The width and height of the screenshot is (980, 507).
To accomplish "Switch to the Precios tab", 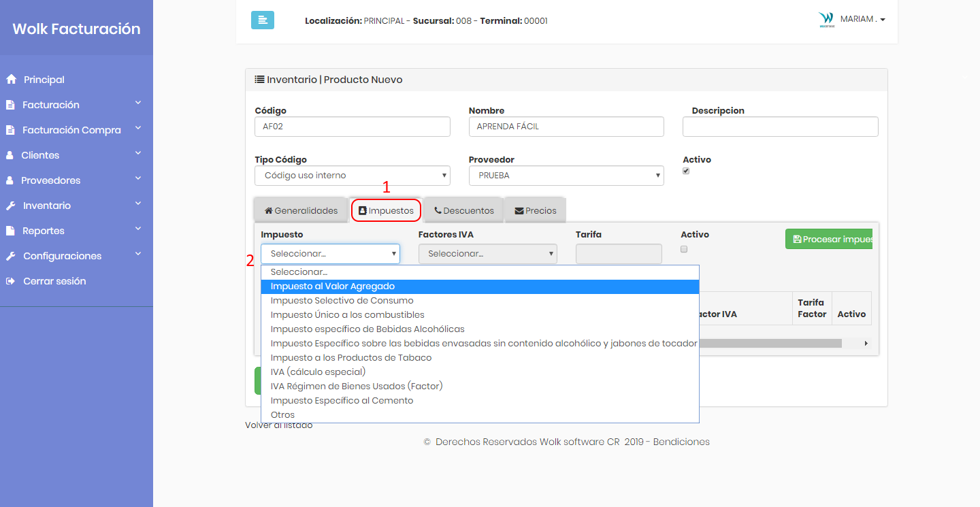I will click(536, 210).
